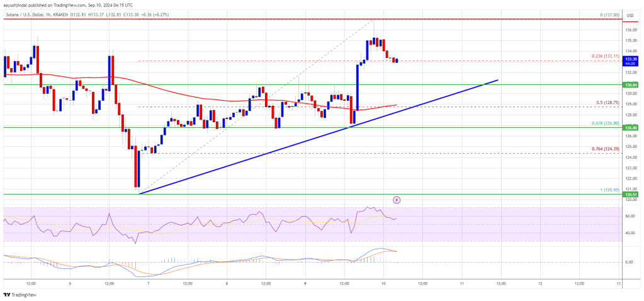Click the 0 (137.00) Fibonacci top label
Image resolution: width=644 pixels, height=301 pixels.
tap(609, 14)
